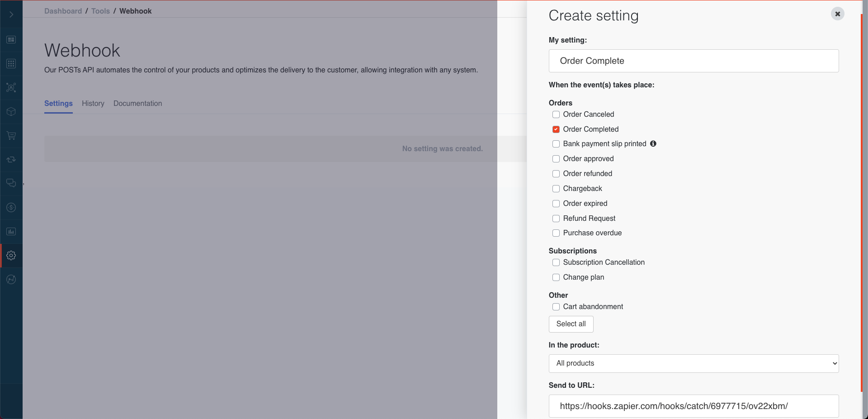Open the grid apps icon in sidebar
The width and height of the screenshot is (868, 419).
point(11,64)
